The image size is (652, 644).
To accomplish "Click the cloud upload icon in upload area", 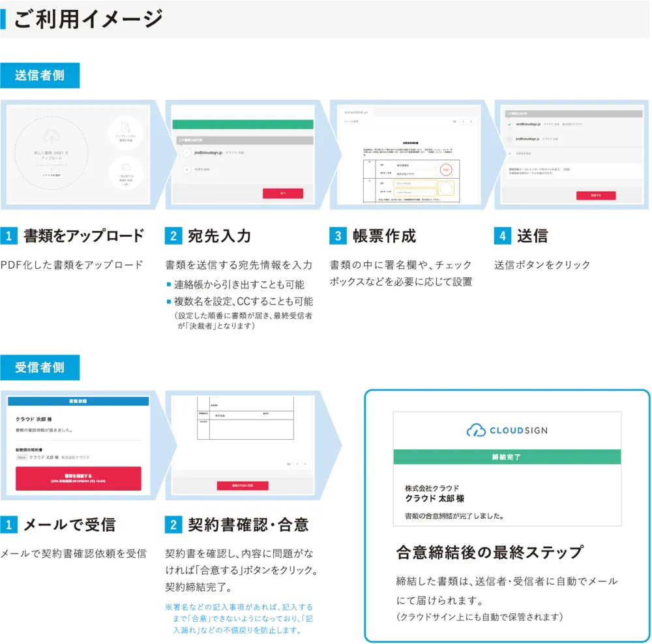I will [50, 136].
